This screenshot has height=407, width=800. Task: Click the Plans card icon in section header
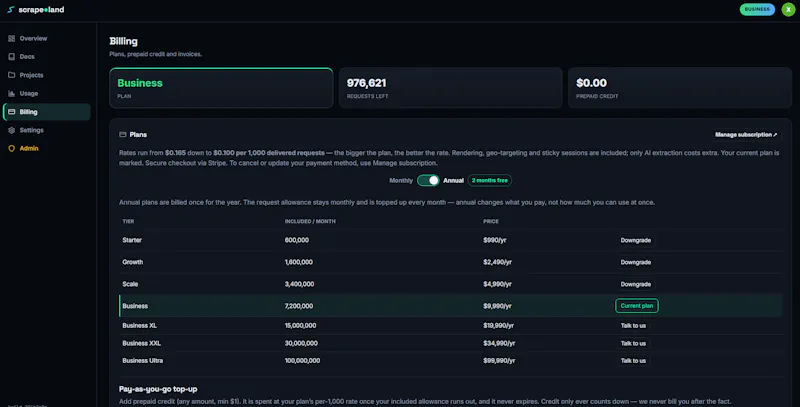pos(122,135)
